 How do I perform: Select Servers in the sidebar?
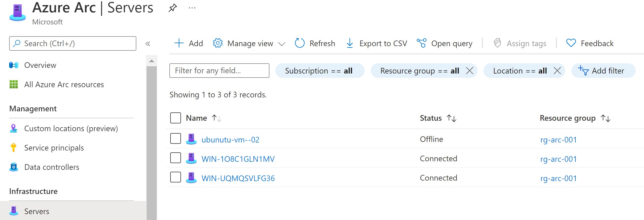[x=73, y=211]
